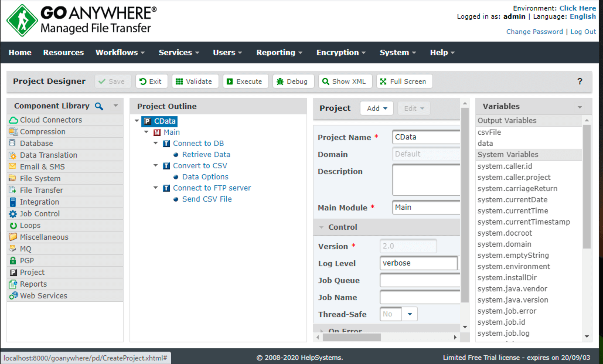The height and width of the screenshot is (364, 603).
Task: Click the Environment Click Here link
Action: point(578,8)
